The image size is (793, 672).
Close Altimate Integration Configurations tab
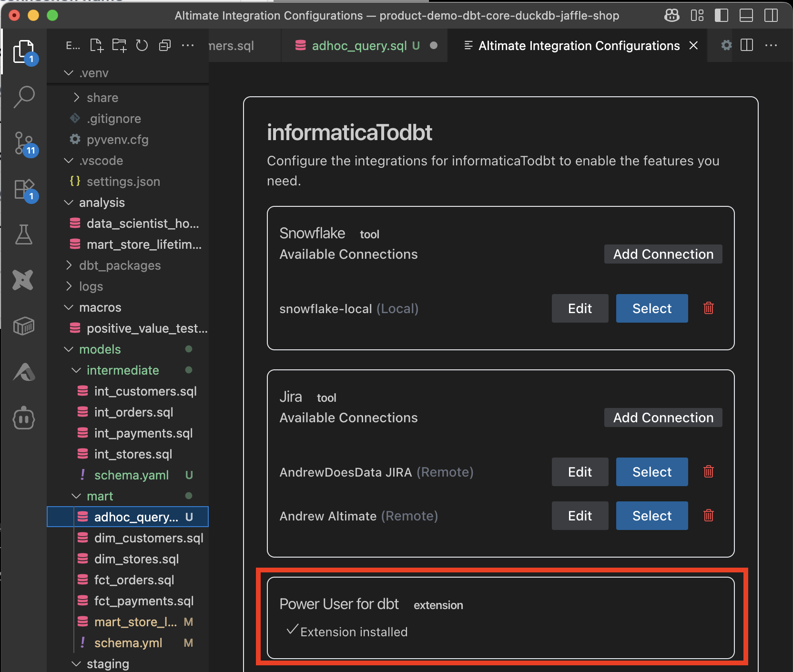coord(694,45)
